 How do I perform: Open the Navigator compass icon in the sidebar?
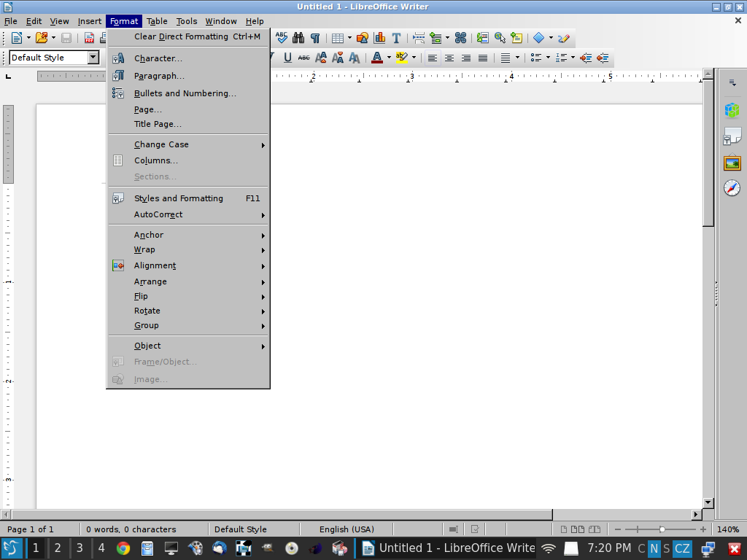[x=732, y=188]
